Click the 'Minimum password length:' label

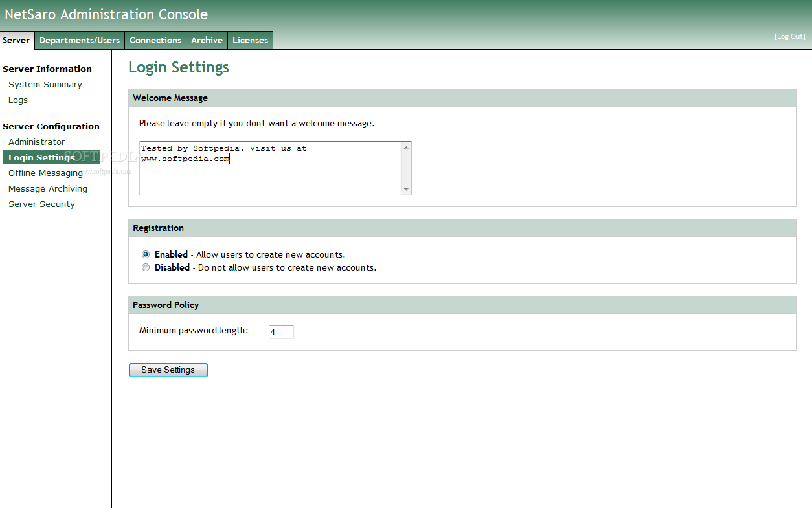[x=194, y=331]
